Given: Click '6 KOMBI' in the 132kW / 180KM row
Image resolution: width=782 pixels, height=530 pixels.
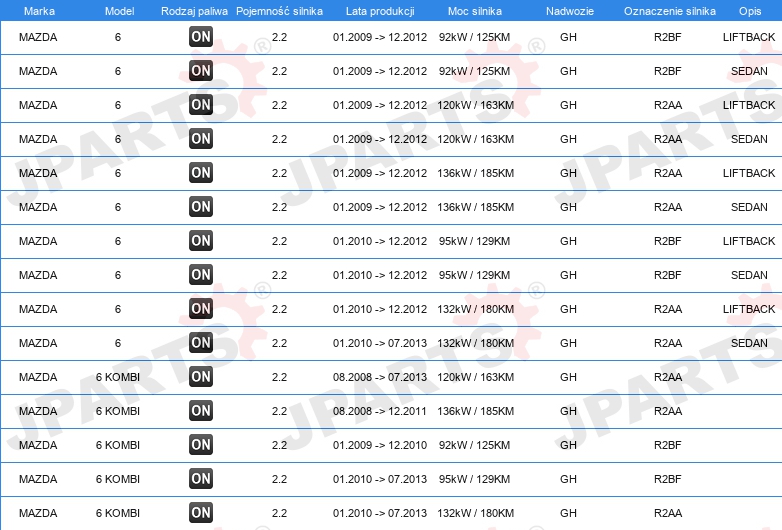Looking at the screenshot, I should (x=118, y=513).
